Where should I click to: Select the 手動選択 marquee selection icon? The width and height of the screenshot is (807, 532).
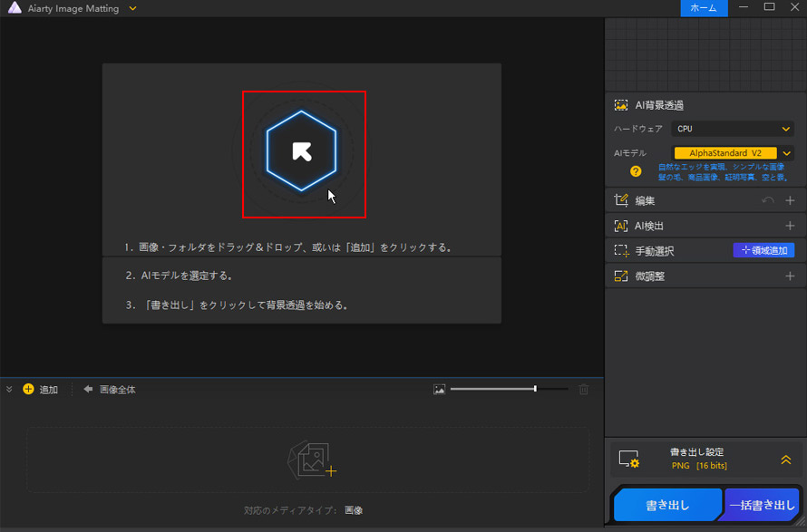619,250
